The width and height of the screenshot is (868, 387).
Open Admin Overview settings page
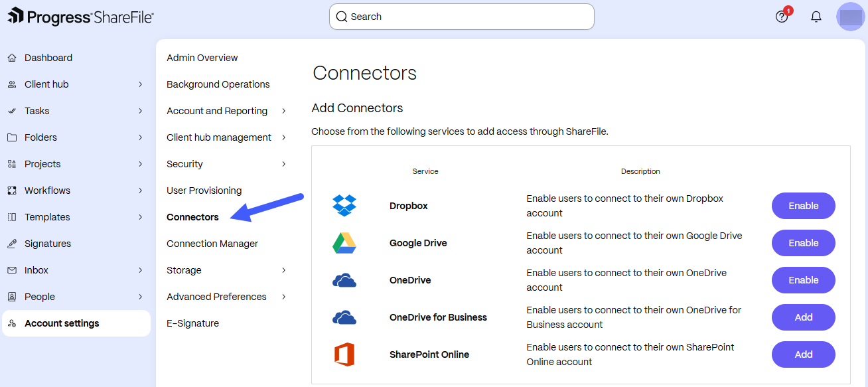click(x=202, y=58)
